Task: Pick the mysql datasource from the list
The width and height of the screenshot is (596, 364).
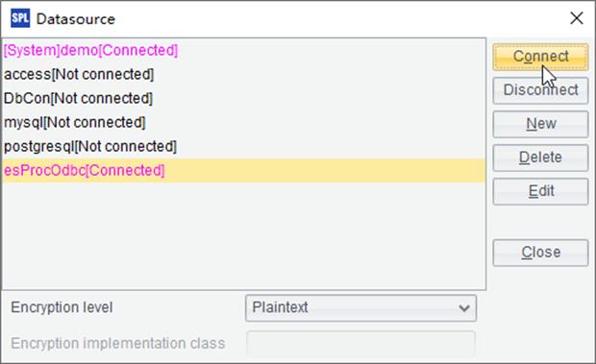Action: [x=243, y=122]
